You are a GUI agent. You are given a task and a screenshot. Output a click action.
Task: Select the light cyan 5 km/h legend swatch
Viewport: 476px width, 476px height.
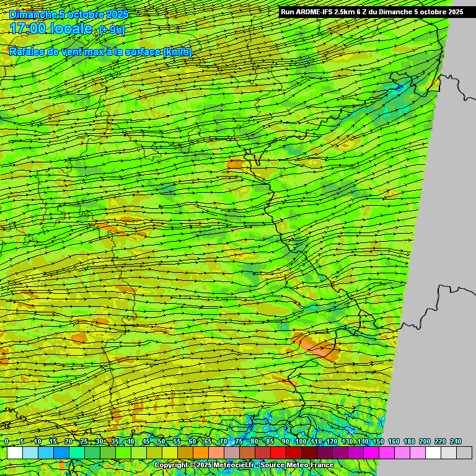pyautogui.click(x=30, y=453)
